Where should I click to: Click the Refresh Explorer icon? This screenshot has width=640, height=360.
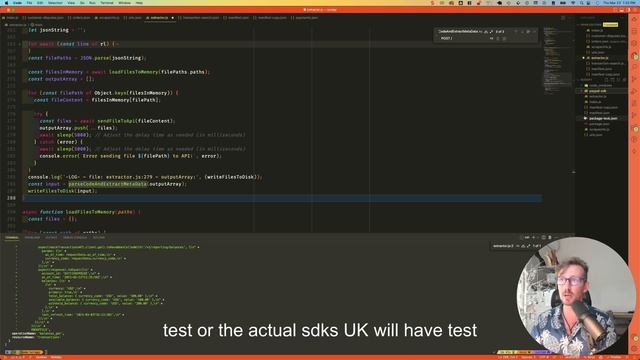(x=618, y=79)
